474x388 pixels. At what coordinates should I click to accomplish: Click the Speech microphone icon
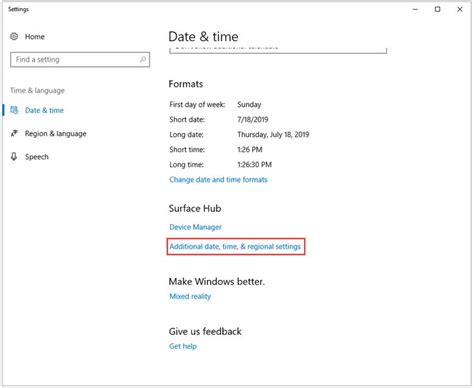(x=14, y=157)
